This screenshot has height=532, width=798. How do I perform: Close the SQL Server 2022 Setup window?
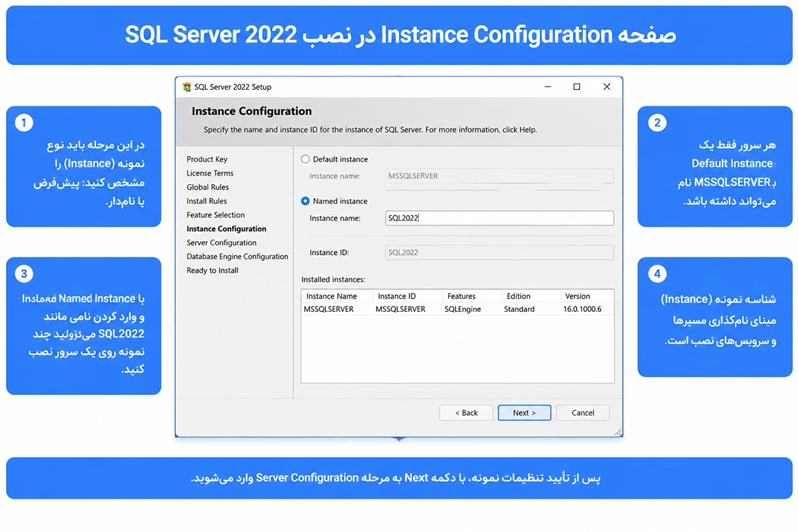[x=606, y=87]
